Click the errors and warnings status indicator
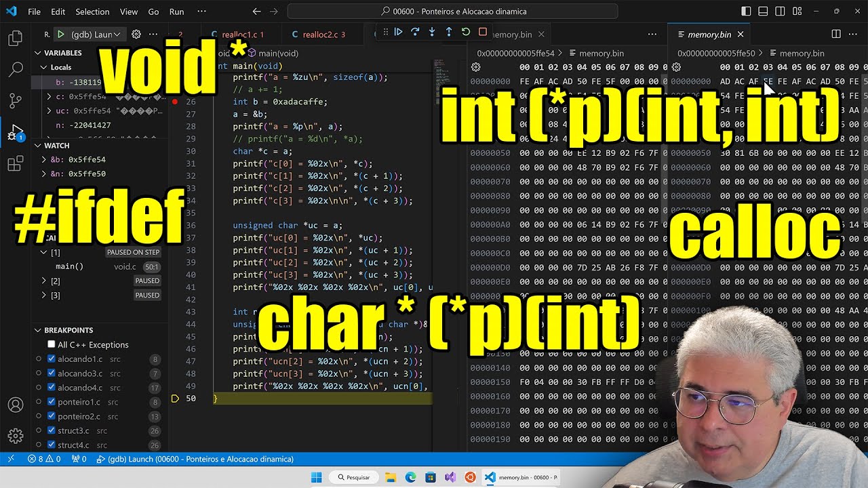The height and width of the screenshot is (488, 868). tap(44, 459)
